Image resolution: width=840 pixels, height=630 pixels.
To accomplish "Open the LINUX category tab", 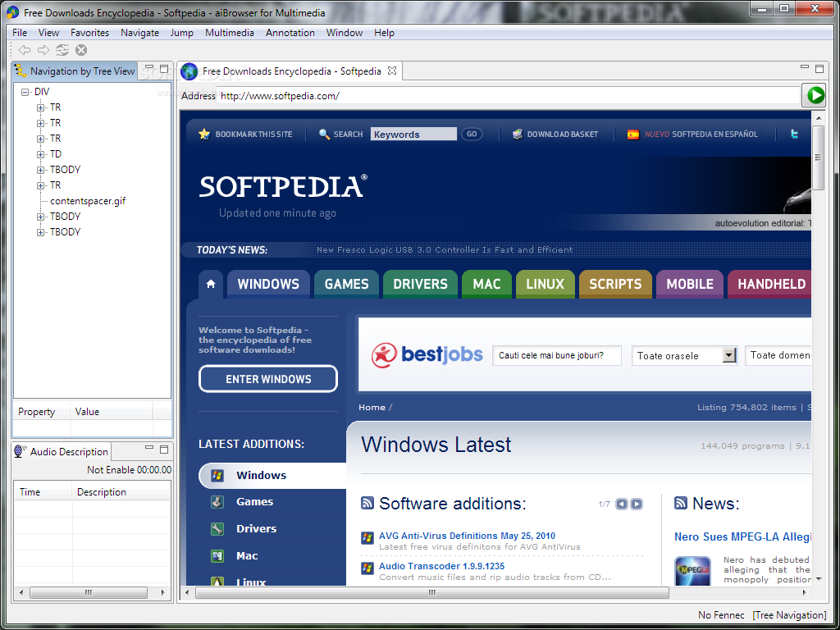I will 546,284.
